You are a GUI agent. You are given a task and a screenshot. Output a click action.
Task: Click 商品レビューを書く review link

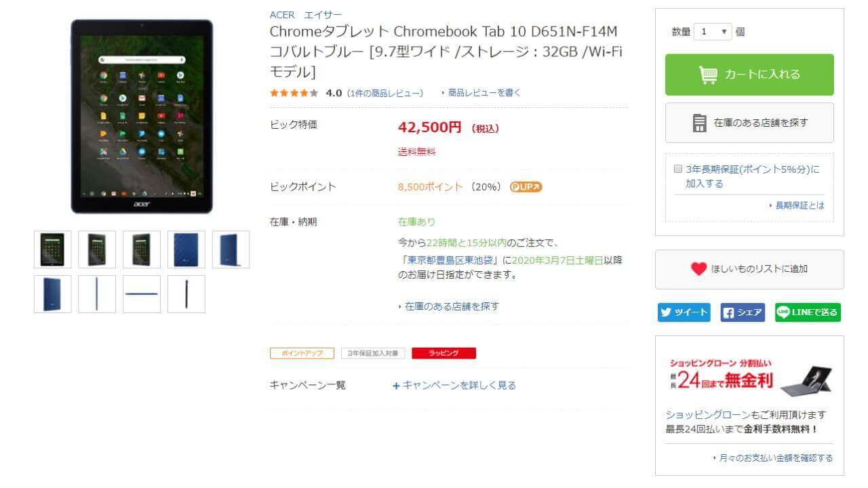click(481, 93)
